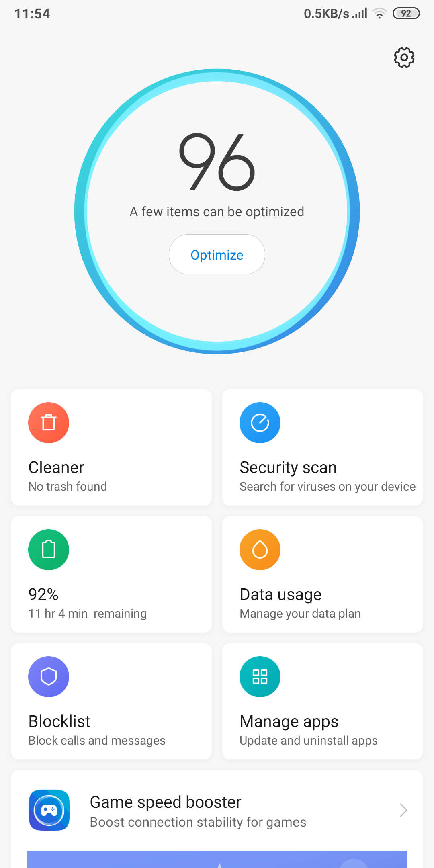The image size is (434, 868).
Task: Select the 92% battery remaining text
Action: [43, 594]
